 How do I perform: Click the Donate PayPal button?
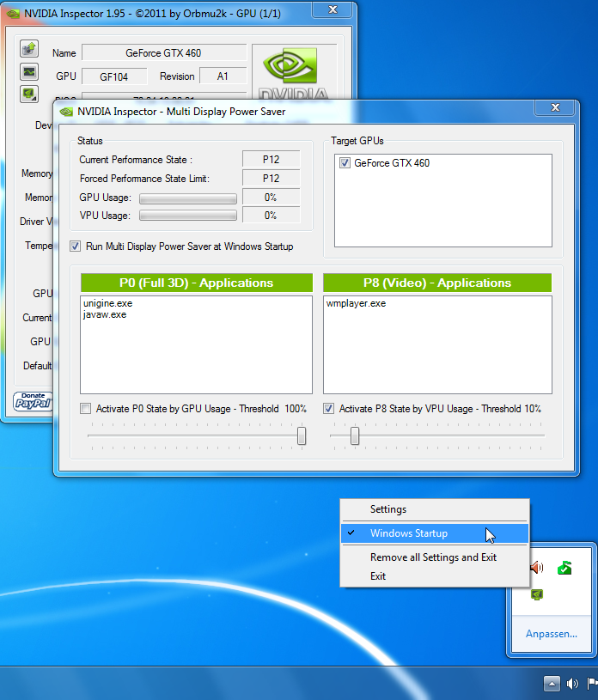pos(32,401)
